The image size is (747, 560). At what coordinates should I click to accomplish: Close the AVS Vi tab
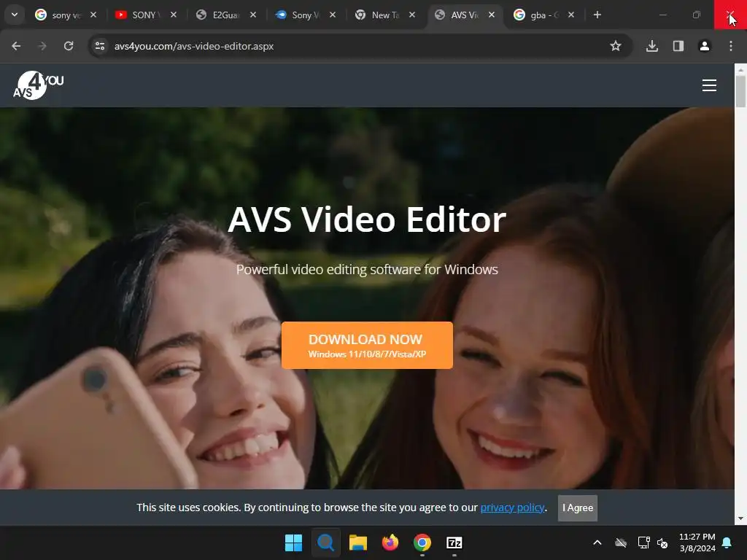point(492,15)
